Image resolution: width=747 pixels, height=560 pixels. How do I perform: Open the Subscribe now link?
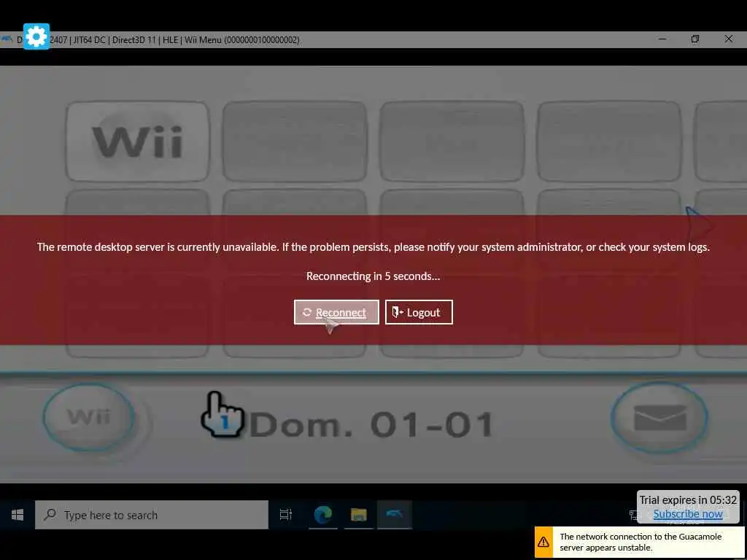pos(688,514)
